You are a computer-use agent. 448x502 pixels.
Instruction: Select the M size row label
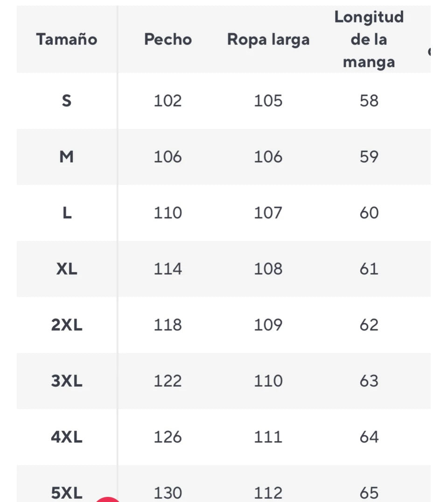click(67, 157)
